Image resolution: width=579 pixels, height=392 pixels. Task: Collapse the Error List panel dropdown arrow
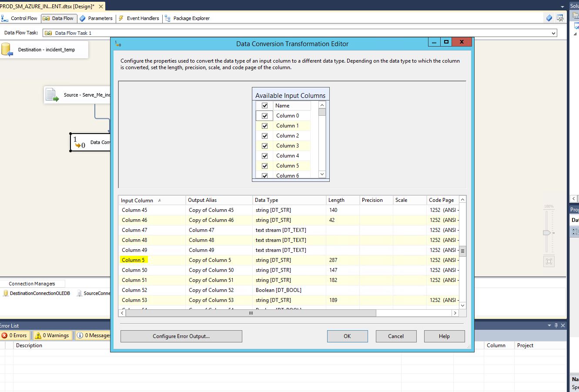(x=548, y=325)
